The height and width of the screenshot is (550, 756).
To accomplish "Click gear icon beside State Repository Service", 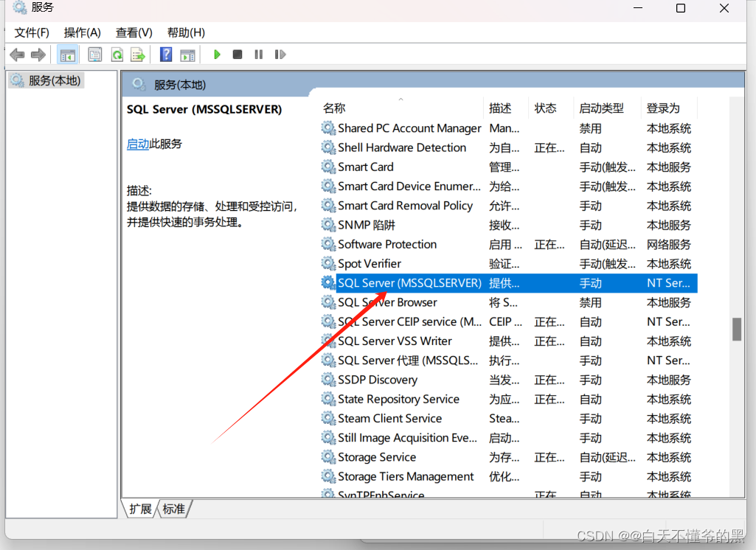I will point(328,399).
